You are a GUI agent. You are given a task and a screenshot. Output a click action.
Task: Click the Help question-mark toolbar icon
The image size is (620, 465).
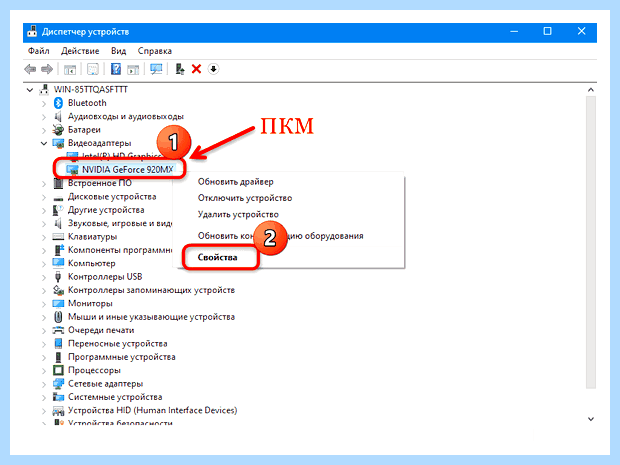tap(116, 69)
